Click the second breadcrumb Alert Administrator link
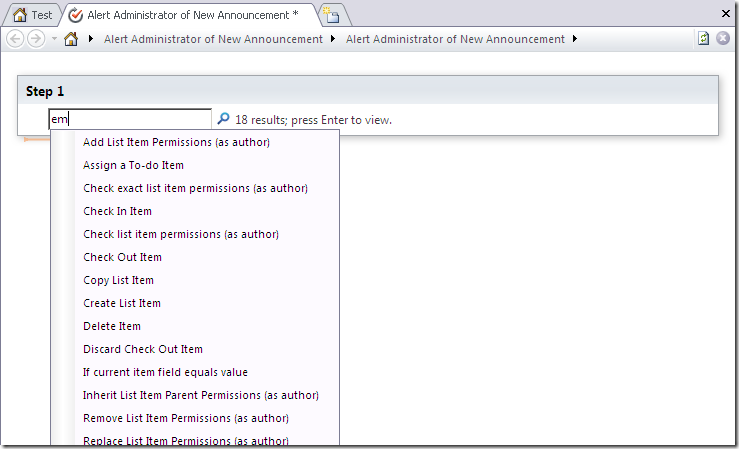Screen dimensions: 739x449 tap(455, 40)
